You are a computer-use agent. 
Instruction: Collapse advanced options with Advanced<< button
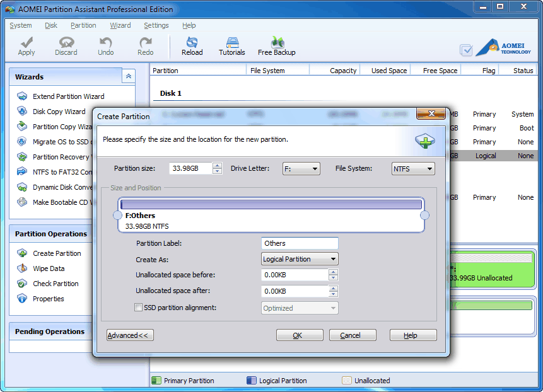point(130,335)
